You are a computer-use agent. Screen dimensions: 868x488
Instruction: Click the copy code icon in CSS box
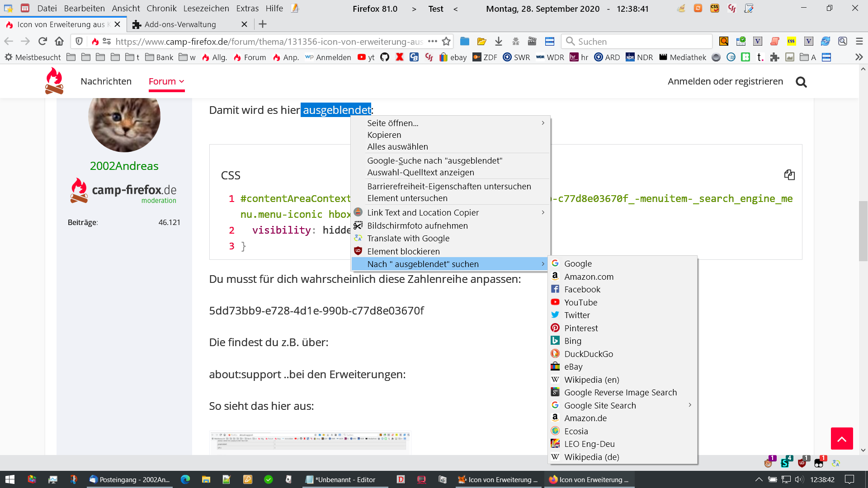[x=789, y=175]
